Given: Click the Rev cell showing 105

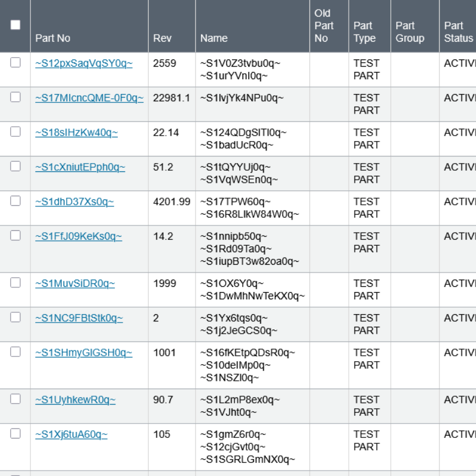Looking at the screenshot, I should 162,434.
